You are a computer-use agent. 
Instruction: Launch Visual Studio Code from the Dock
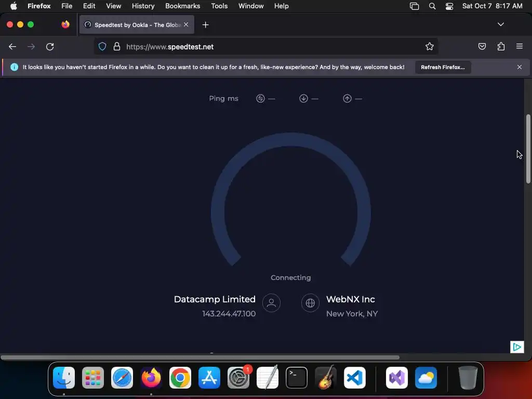(354, 377)
